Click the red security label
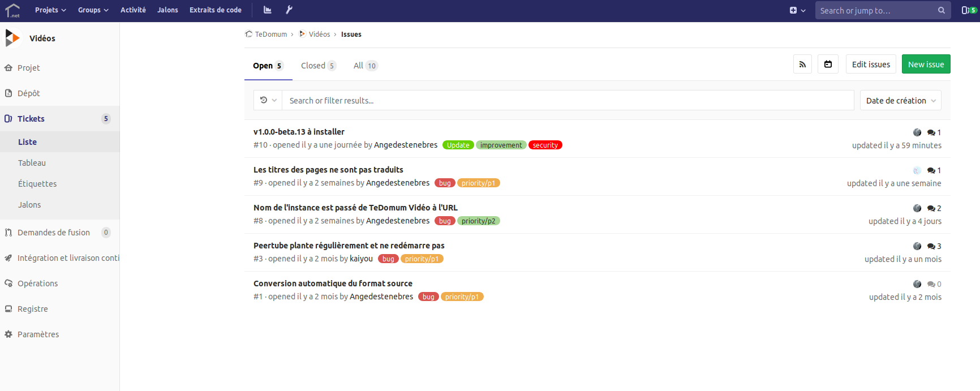The height and width of the screenshot is (391, 980). click(x=545, y=145)
